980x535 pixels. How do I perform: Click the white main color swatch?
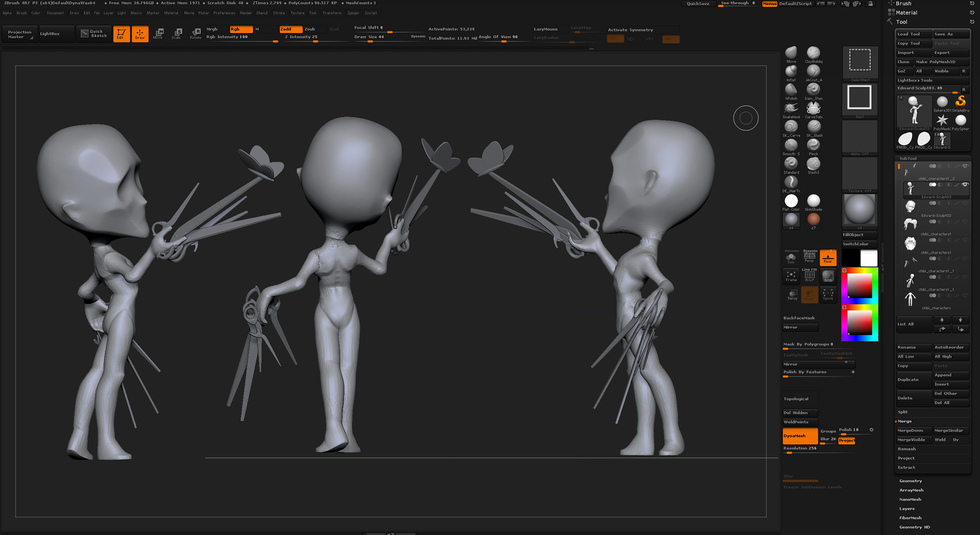869,258
